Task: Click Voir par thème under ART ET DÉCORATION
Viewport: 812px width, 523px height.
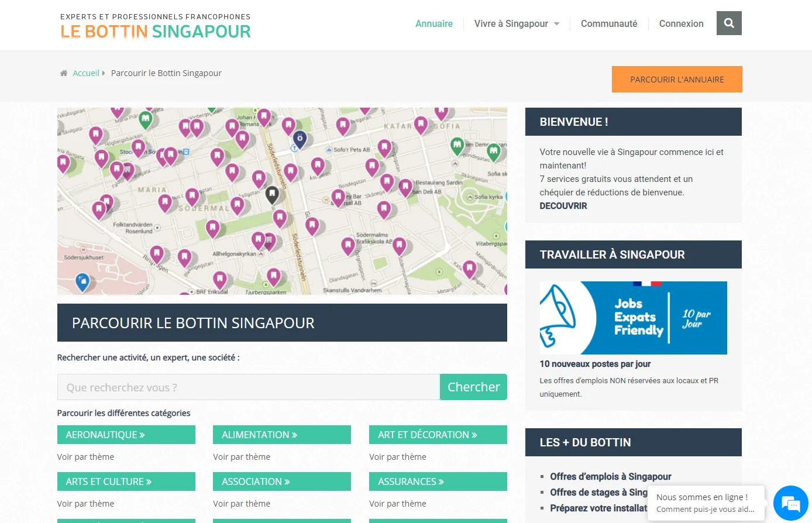Action: (x=398, y=457)
